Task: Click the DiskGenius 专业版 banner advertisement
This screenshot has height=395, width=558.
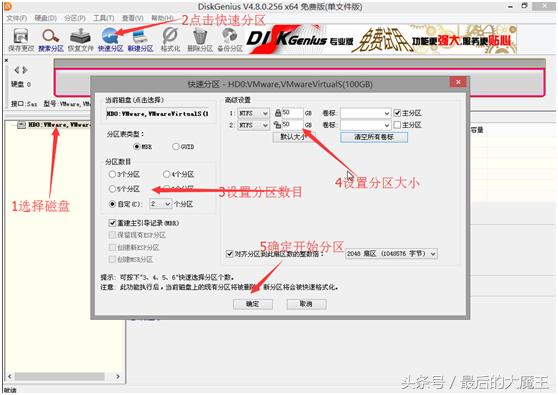Action: [x=381, y=40]
